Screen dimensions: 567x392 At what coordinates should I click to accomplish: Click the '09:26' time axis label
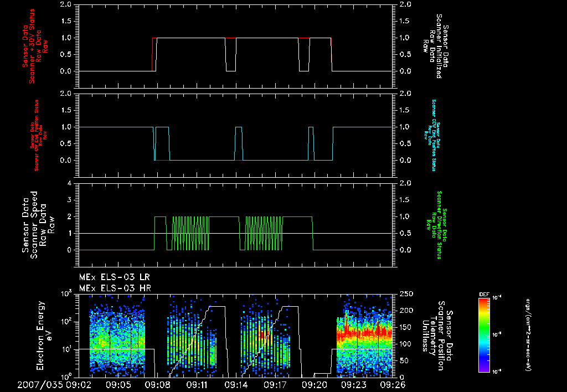(x=393, y=385)
